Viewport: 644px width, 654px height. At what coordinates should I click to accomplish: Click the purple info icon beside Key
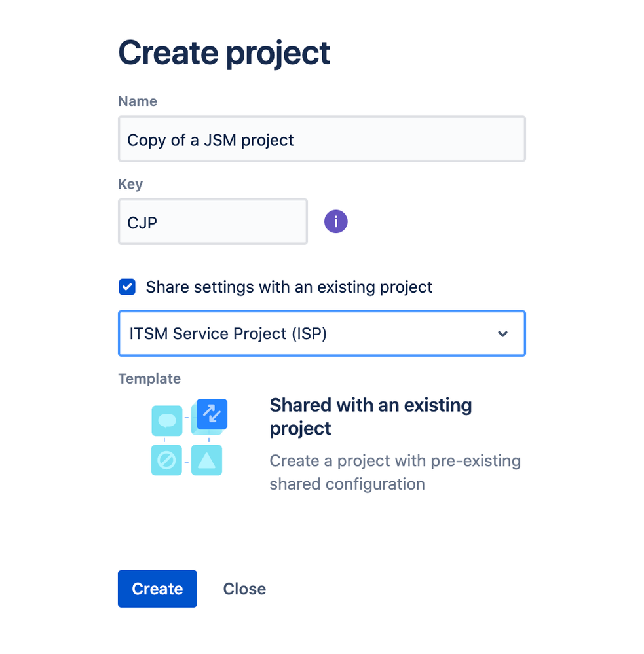(335, 221)
